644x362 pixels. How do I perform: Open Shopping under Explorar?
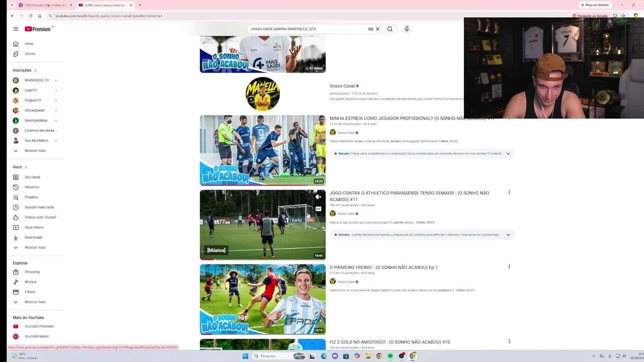32,272
